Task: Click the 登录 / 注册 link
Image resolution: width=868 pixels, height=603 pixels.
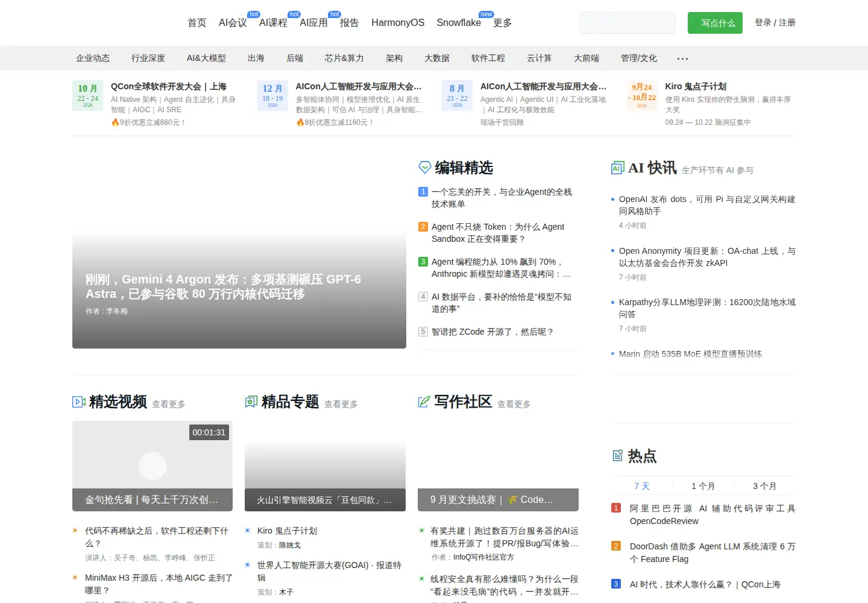Action: coord(775,23)
